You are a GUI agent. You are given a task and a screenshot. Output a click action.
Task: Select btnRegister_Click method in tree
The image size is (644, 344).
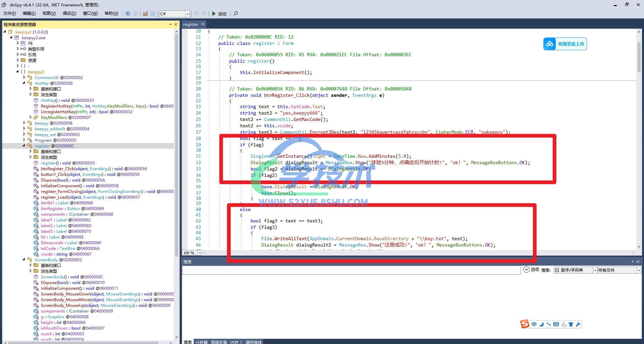coord(94,168)
